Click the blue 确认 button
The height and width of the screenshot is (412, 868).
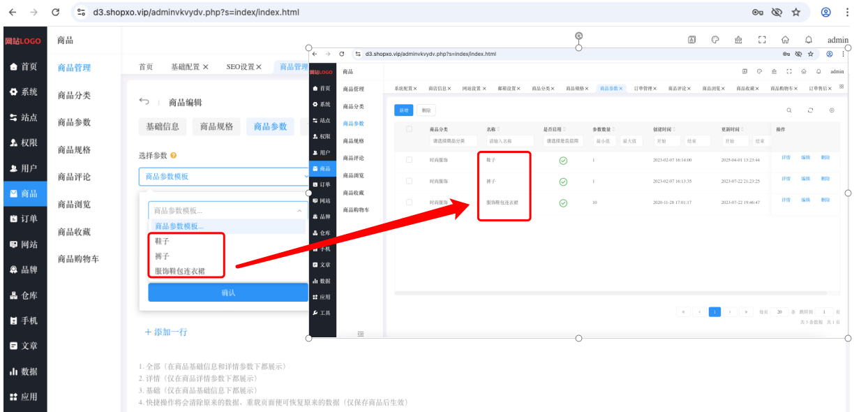coord(228,293)
